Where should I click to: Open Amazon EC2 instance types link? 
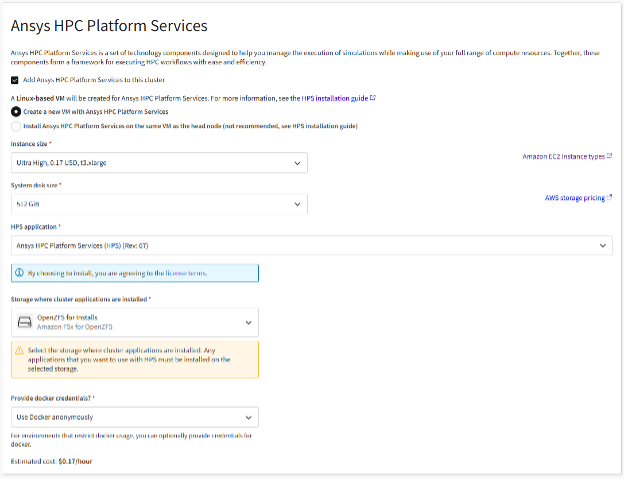(564, 156)
